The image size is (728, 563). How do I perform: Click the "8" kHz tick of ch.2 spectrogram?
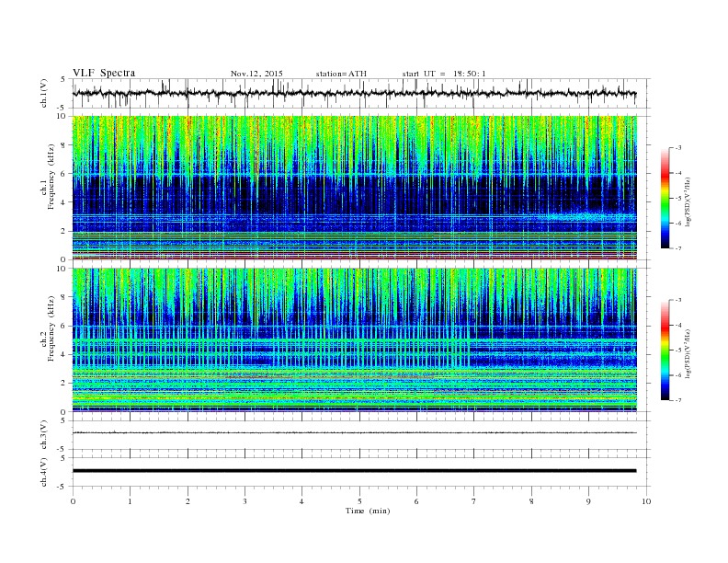coord(63,297)
